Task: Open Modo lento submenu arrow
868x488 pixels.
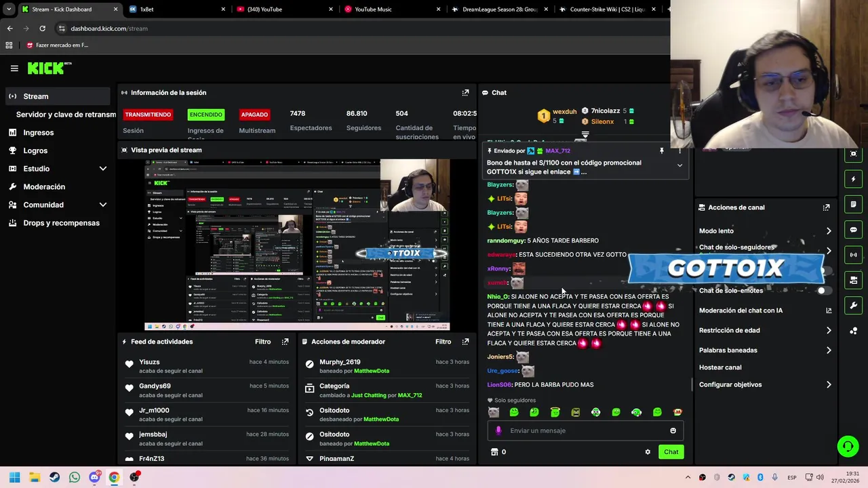Action: tap(829, 231)
